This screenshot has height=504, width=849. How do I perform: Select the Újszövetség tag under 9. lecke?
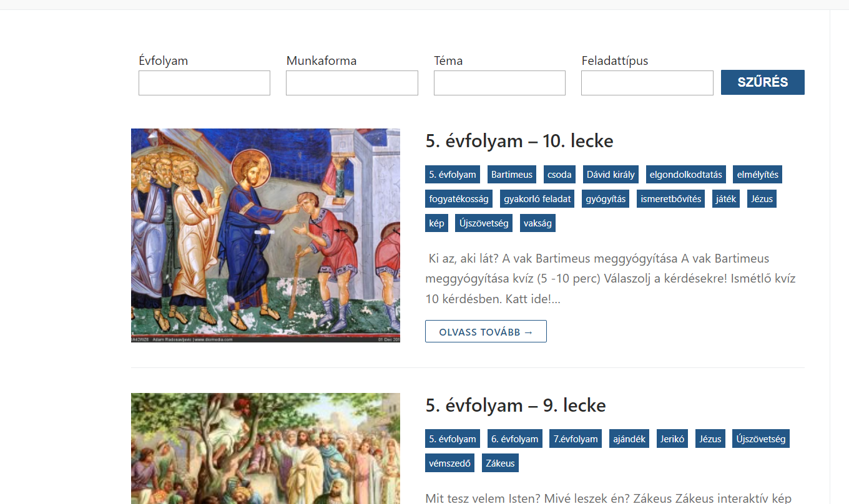point(761,439)
